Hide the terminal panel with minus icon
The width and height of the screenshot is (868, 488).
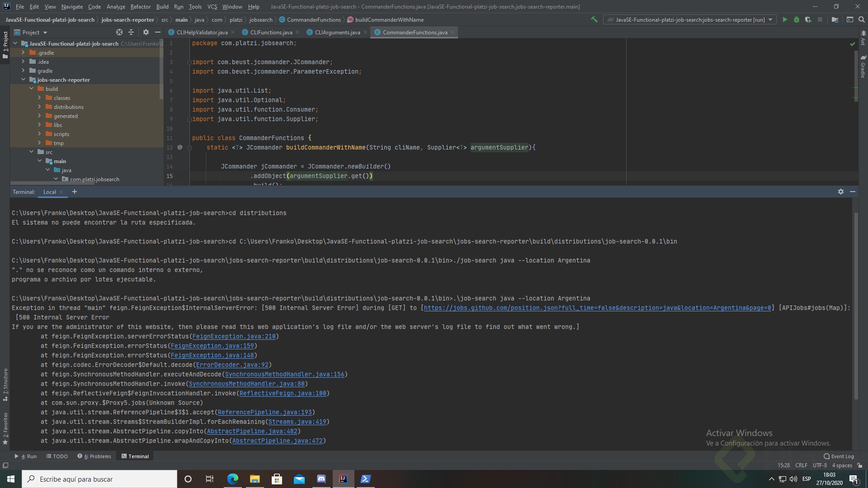click(853, 192)
